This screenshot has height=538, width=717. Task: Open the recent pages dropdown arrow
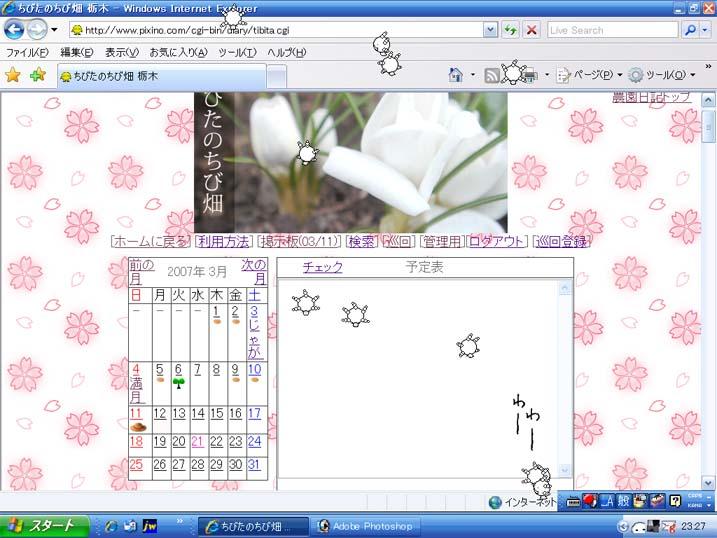(x=54, y=30)
